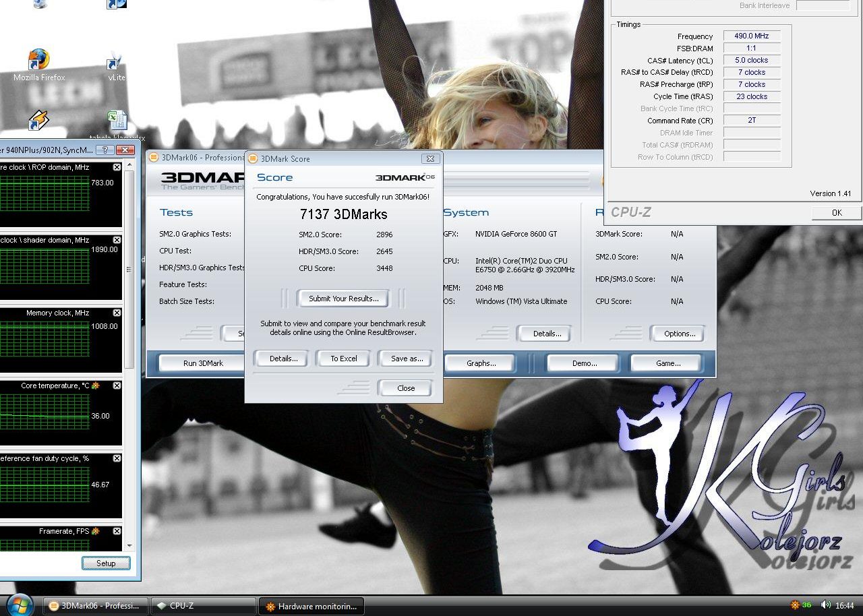Click 1008.00 memory clock value
863x616 pixels.
(105, 326)
